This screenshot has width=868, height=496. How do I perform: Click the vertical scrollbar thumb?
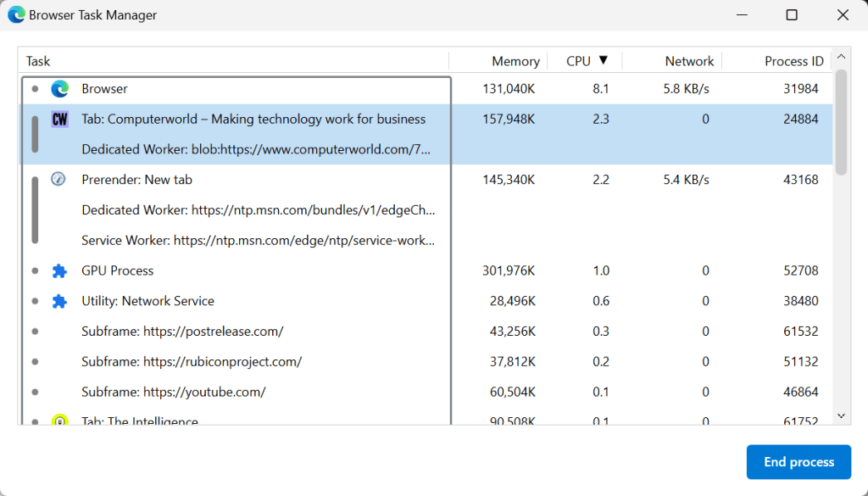tap(841, 122)
